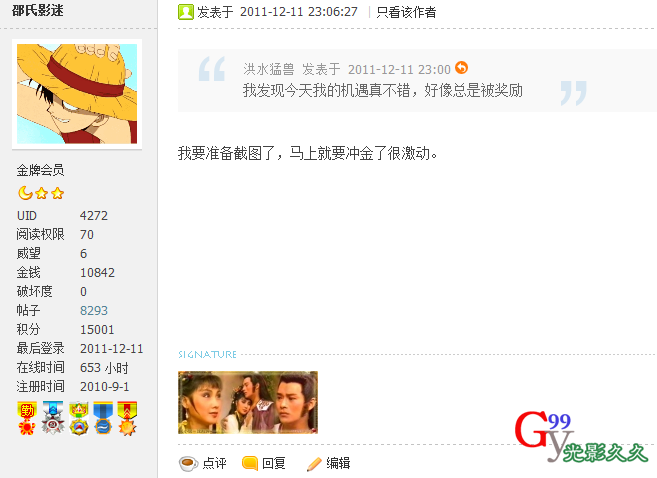This screenshot has width=657, height=478.
Task: Click the 勤 diligence medal
Action: pyautogui.click(x=27, y=419)
